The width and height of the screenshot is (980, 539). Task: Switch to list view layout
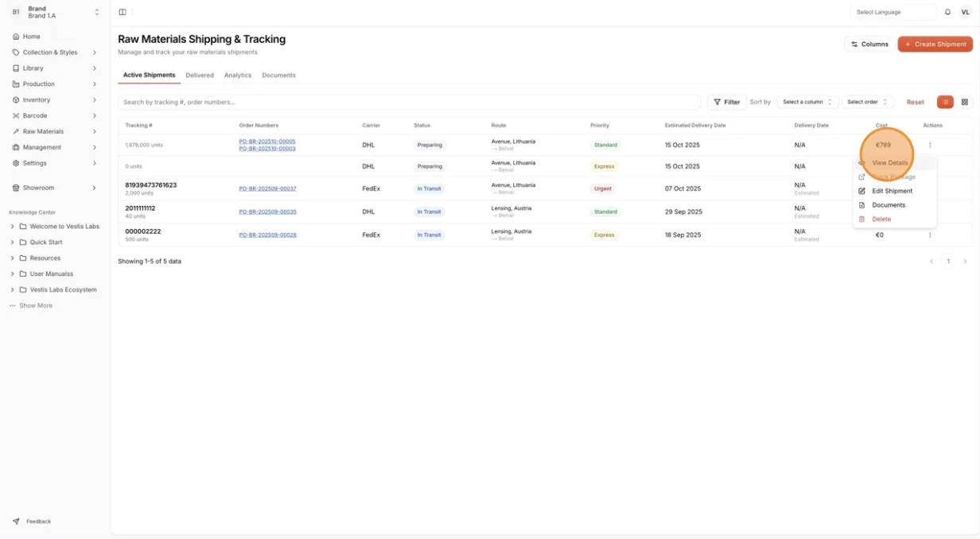click(945, 102)
